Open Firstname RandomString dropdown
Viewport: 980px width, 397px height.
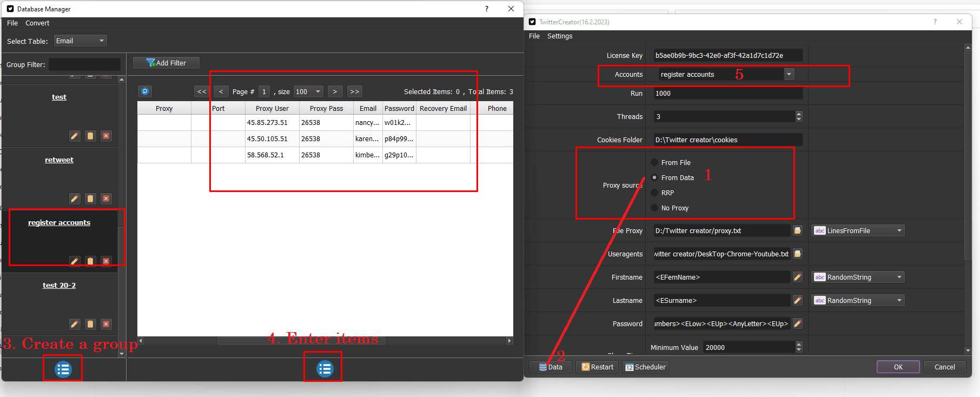pyautogui.click(x=858, y=277)
